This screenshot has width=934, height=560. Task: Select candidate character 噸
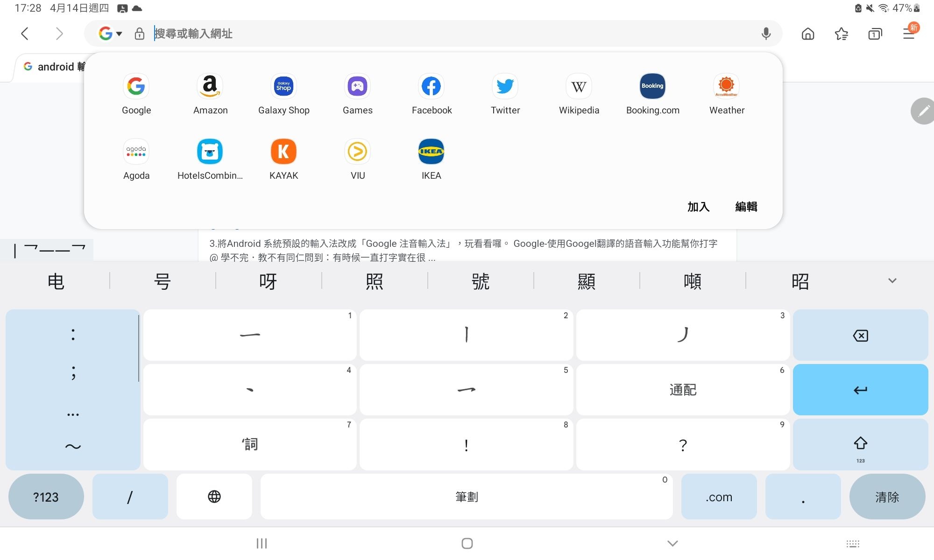[x=692, y=281]
